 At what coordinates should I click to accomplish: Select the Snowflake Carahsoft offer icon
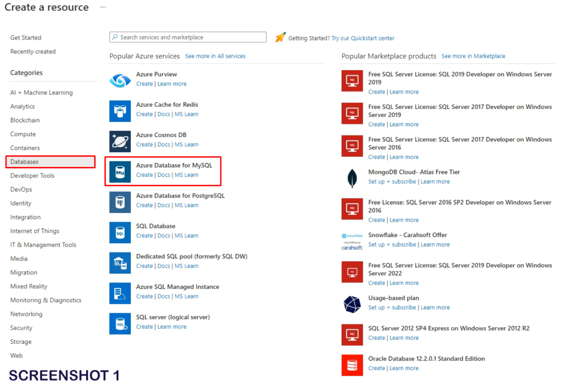[x=352, y=241]
